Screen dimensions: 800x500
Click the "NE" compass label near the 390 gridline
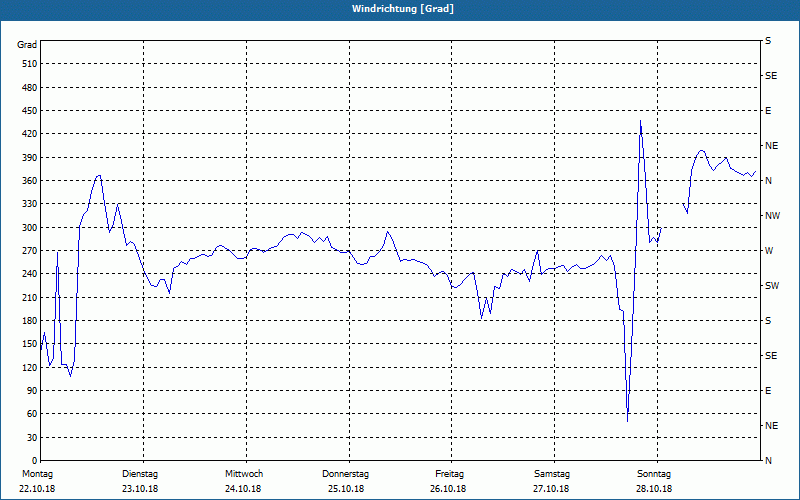[771, 146]
